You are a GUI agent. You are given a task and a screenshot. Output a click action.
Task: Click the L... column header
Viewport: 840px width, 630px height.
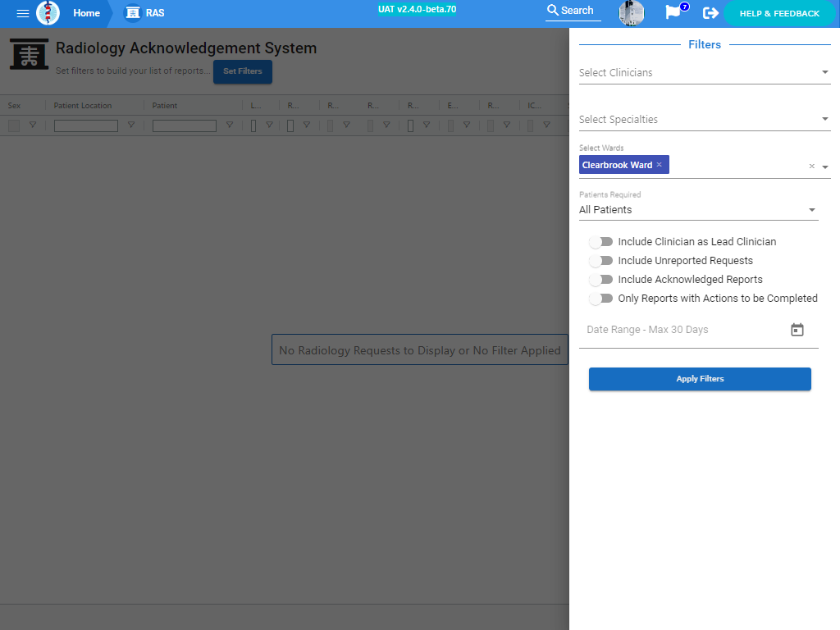[x=256, y=106]
